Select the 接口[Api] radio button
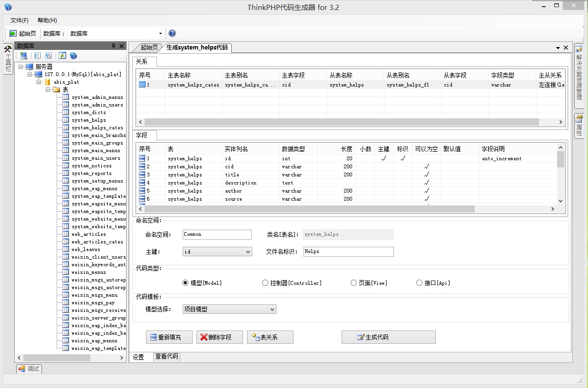588x388 pixels. click(419, 283)
